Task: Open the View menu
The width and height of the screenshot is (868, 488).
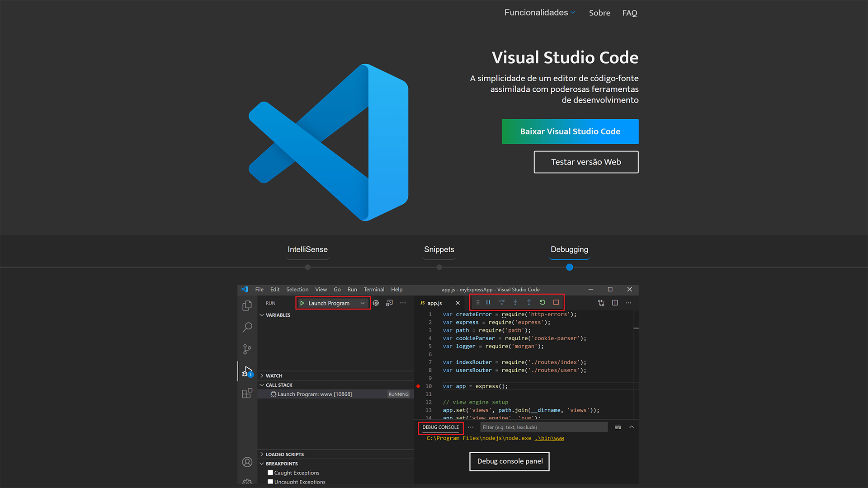Action: point(321,290)
